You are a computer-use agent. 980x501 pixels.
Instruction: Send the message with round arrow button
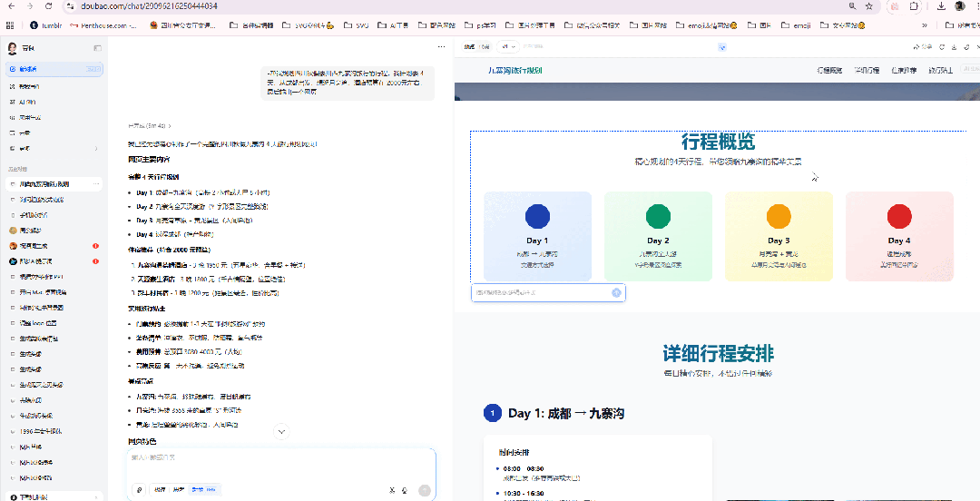tap(425, 490)
